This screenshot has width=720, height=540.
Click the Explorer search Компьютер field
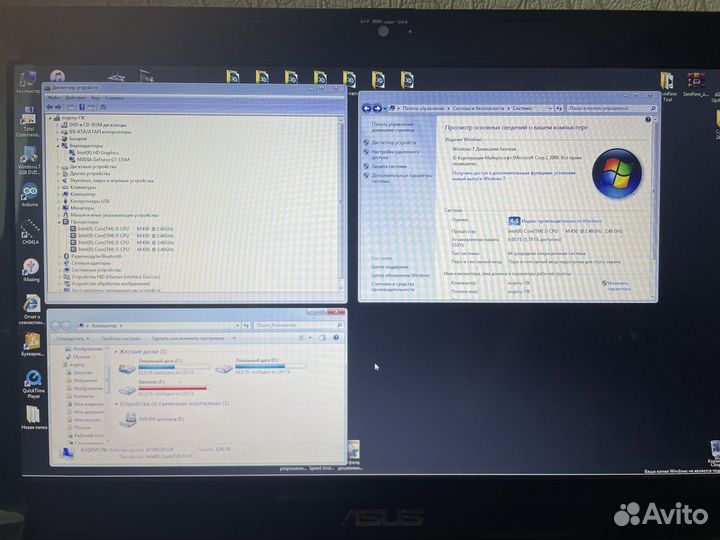298,325
